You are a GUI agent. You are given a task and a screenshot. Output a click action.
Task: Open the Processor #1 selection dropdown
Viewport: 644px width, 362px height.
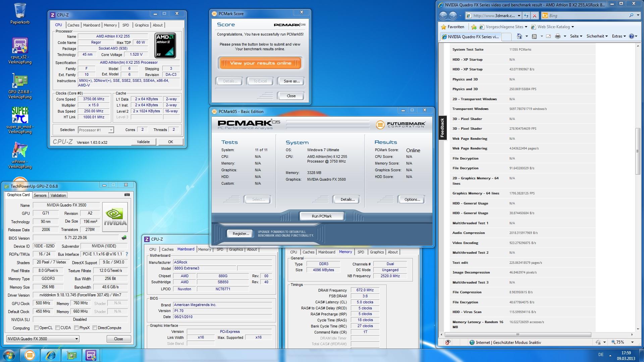(x=111, y=130)
